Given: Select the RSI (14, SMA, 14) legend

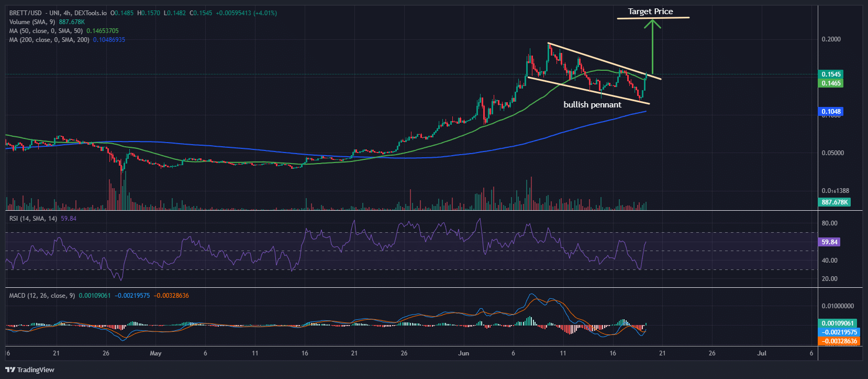Looking at the screenshot, I should click(34, 219).
